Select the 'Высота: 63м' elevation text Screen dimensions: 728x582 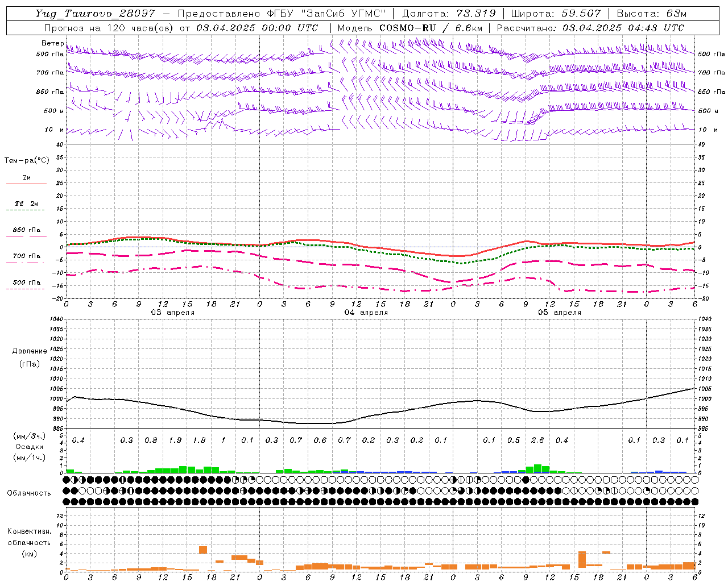[x=652, y=14]
